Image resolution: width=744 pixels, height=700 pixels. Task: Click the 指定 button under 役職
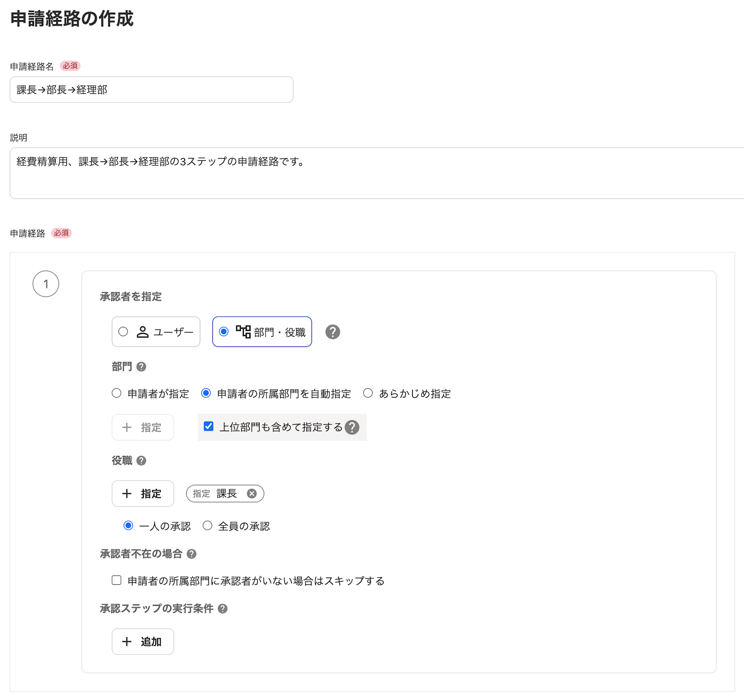143,493
